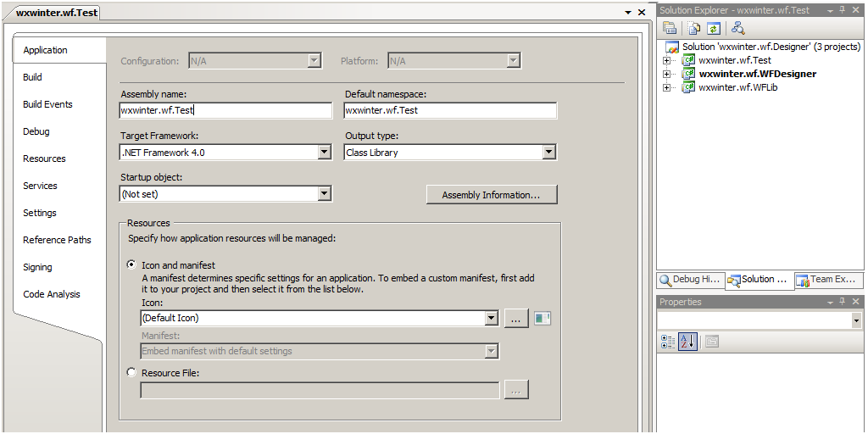The image size is (868, 434).
Task: Open the Manifest dropdown
Action: pos(491,351)
